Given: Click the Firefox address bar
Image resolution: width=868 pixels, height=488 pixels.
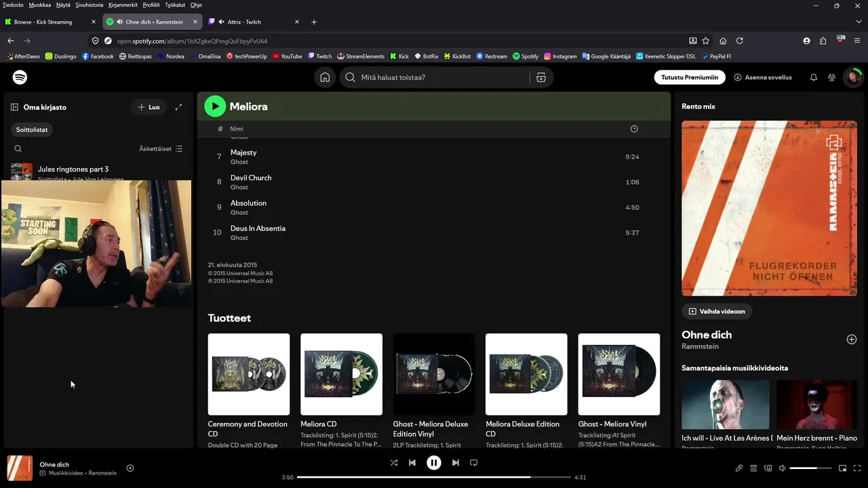Looking at the screenshot, I should coord(400,41).
